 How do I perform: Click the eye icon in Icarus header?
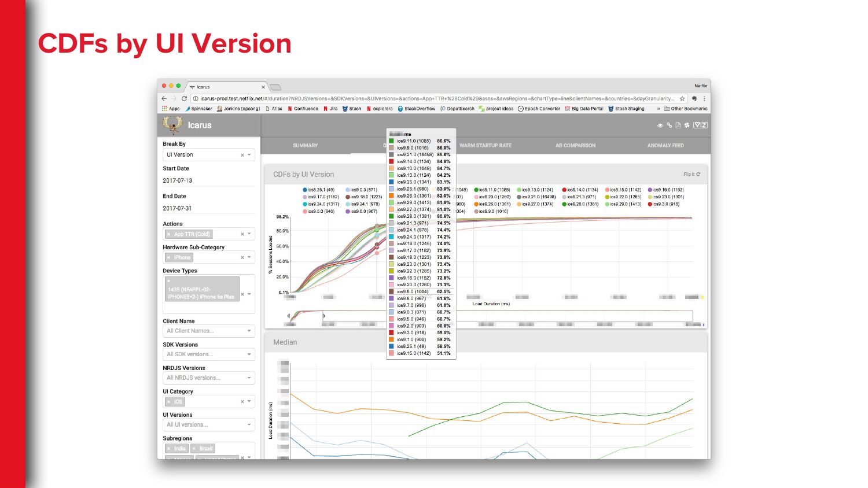(x=660, y=125)
